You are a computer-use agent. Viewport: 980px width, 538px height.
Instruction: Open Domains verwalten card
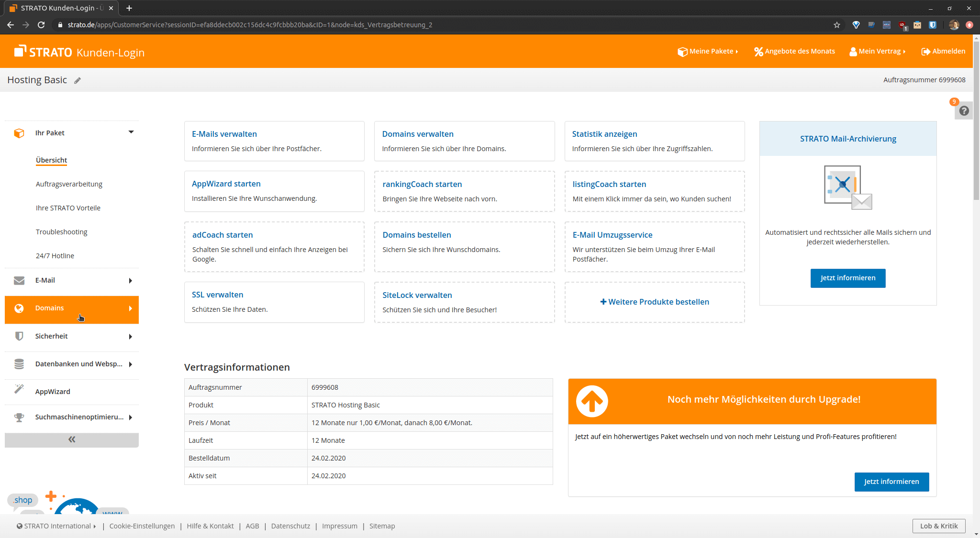pyautogui.click(x=464, y=141)
